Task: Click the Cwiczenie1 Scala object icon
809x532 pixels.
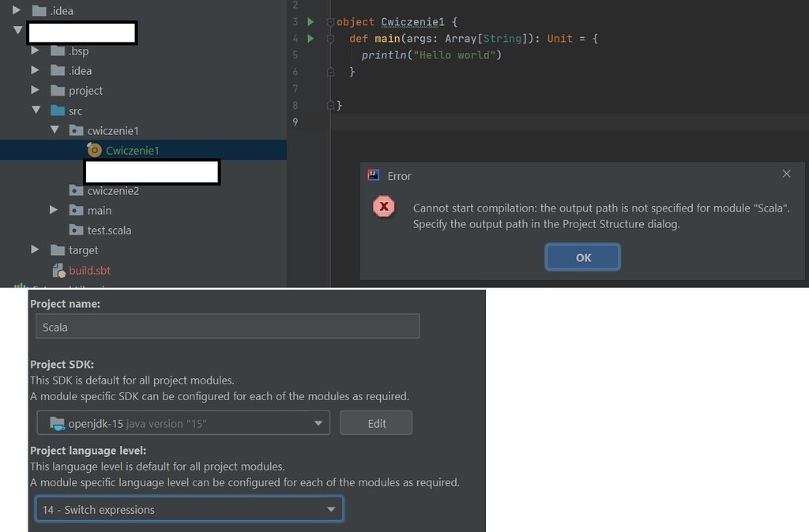Action: click(94, 151)
